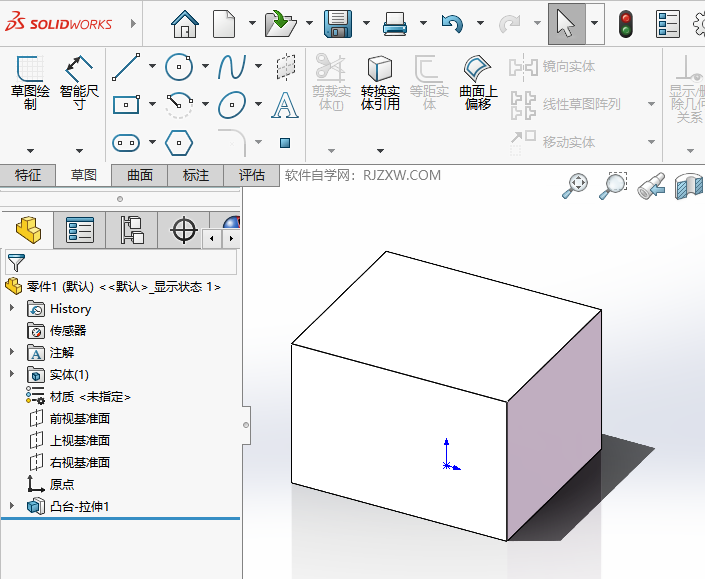The image size is (705, 579).
Task: Print the document with the printer icon
Action: [395, 24]
